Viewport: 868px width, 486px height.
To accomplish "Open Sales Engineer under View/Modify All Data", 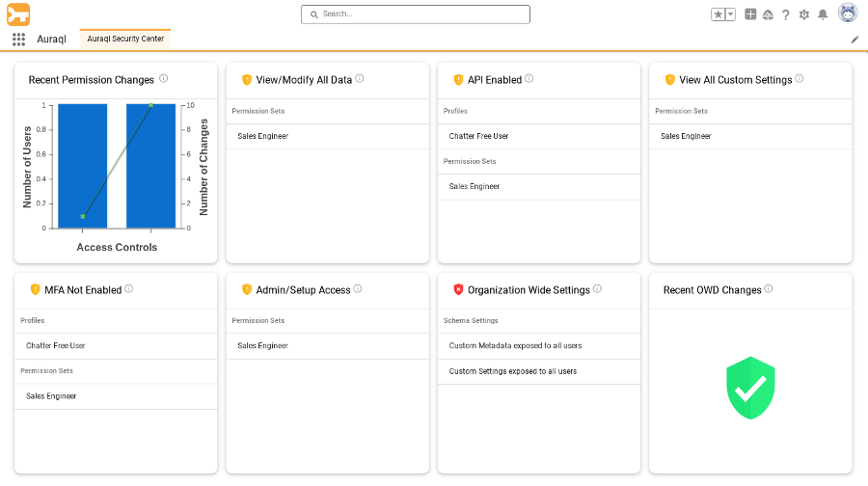I will [x=263, y=136].
